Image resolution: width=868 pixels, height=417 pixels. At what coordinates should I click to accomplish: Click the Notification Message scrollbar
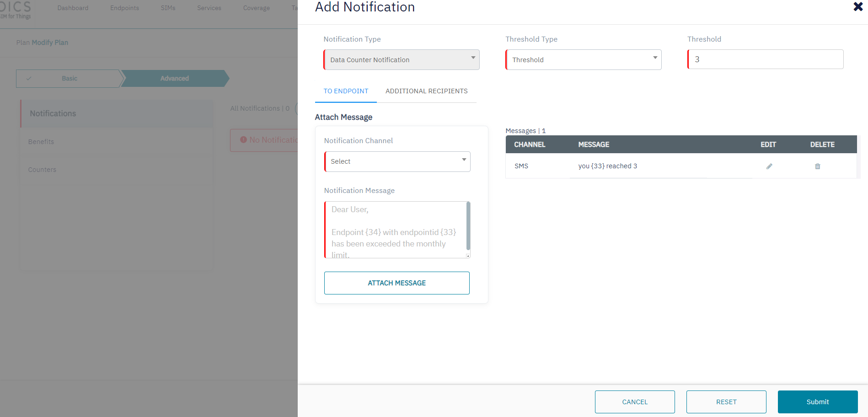468,226
